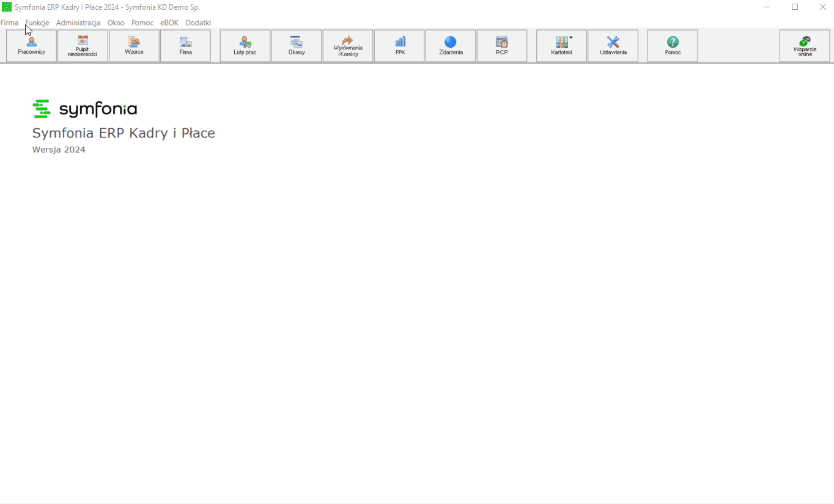Open the Dodatki menu
Screen dimensions: 834x504
tap(198, 23)
